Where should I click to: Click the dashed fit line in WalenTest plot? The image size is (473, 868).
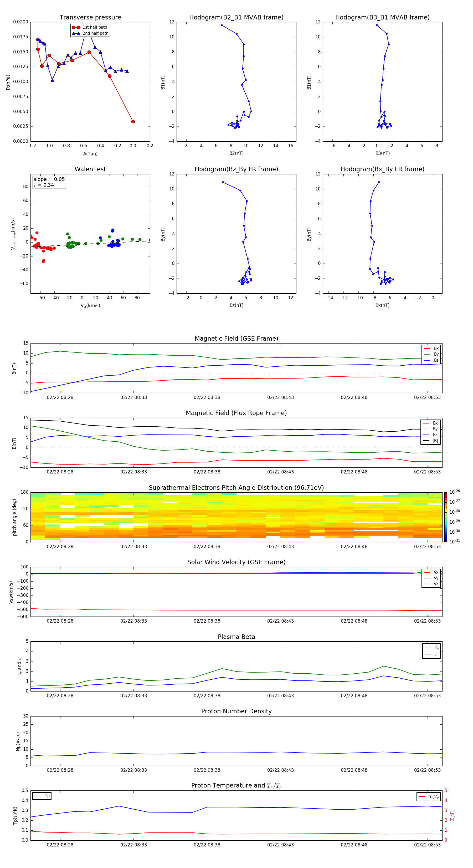pyautogui.click(x=90, y=244)
